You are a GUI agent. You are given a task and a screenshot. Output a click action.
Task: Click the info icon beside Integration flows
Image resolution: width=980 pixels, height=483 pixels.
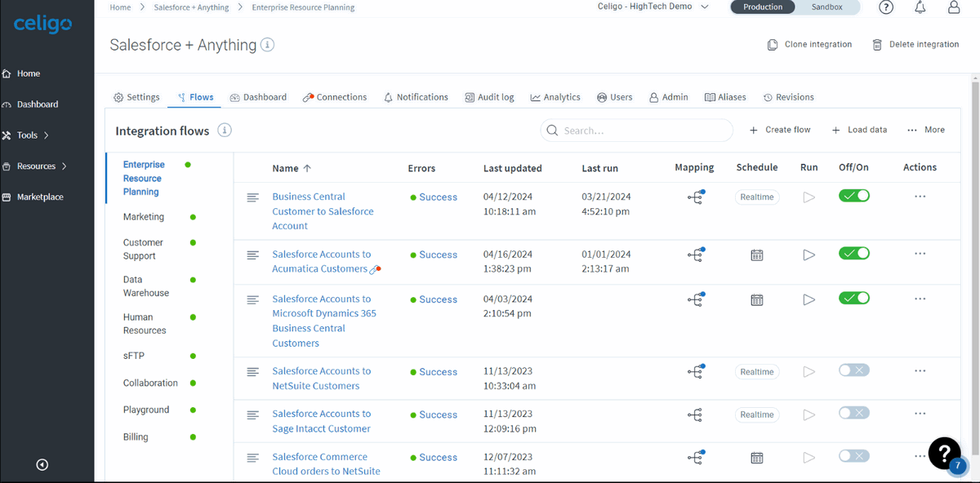tap(225, 131)
